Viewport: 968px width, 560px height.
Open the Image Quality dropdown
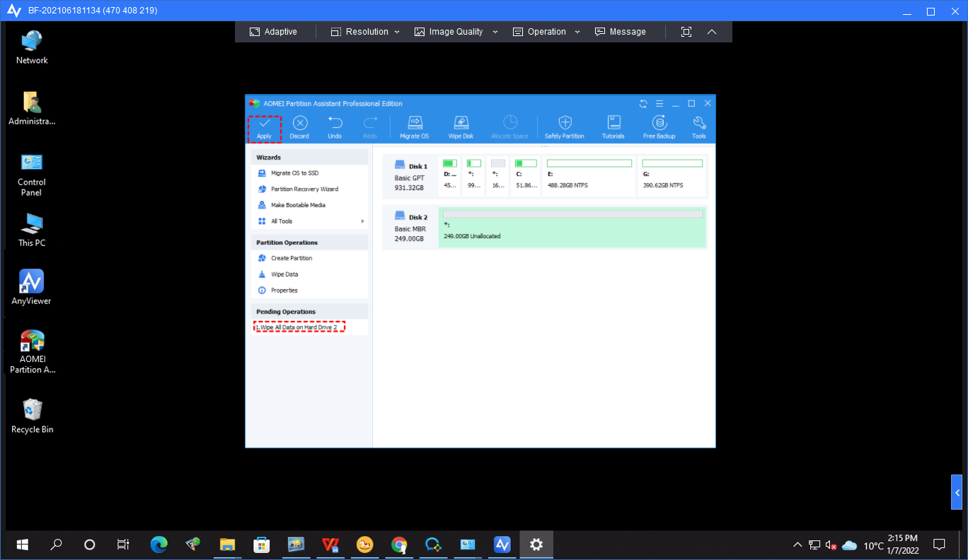click(x=456, y=32)
